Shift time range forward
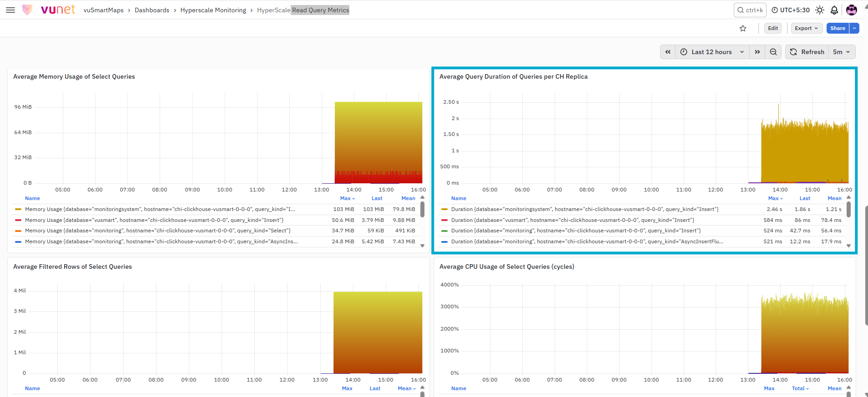This screenshot has width=868, height=397. [x=757, y=52]
